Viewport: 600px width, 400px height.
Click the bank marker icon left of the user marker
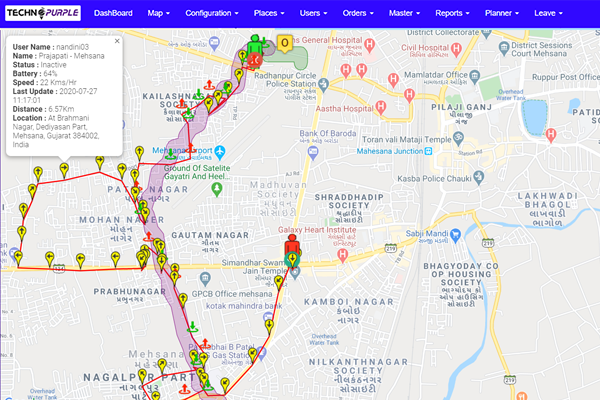pyautogui.click(x=215, y=43)
